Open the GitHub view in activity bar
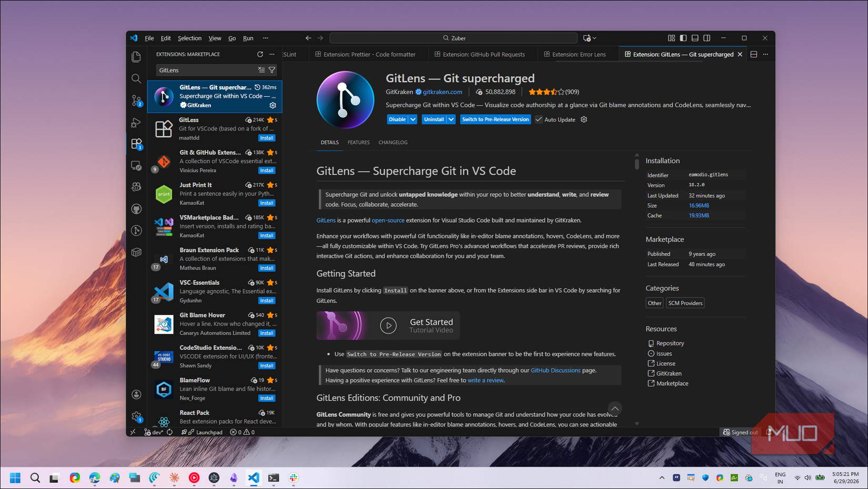 coord(136,209)
